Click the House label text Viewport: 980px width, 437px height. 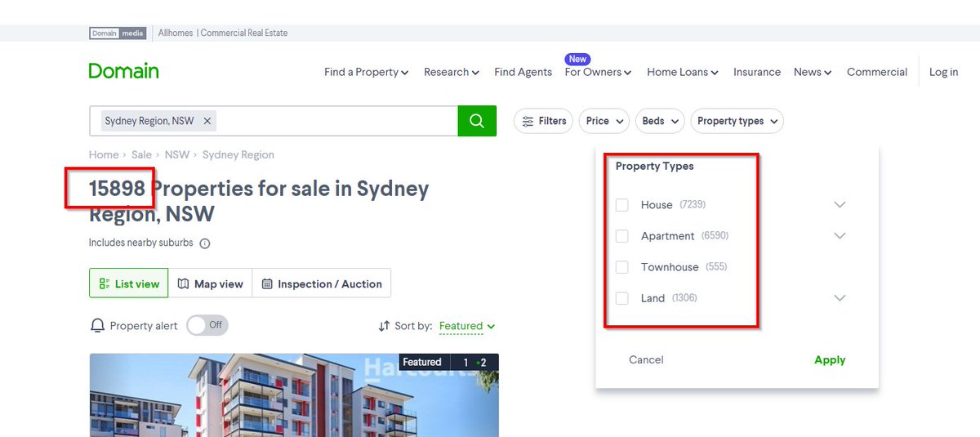657,205
